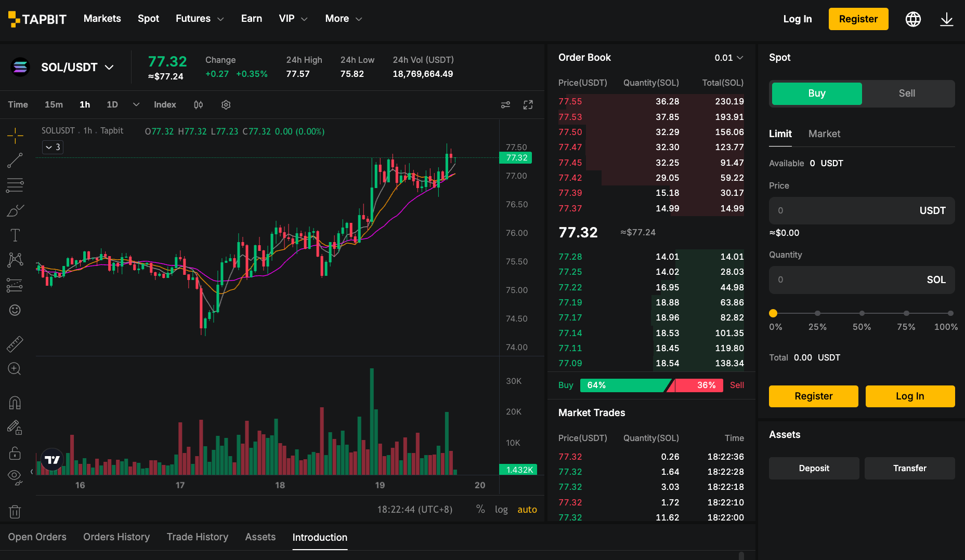Viewport: 965px width, 560px height.
Task: Toggle percent scale on chart
Action: (480, 509)
